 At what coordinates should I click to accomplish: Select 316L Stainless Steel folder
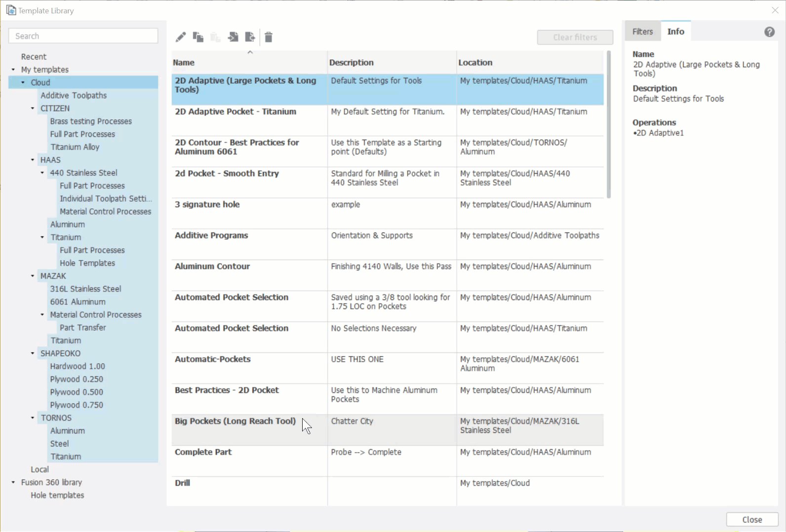[x=85, y=289]
